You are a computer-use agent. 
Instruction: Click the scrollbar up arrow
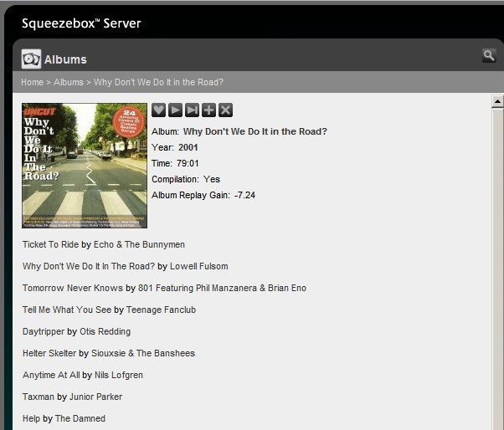pyautogui.click(x=496, y=101)
